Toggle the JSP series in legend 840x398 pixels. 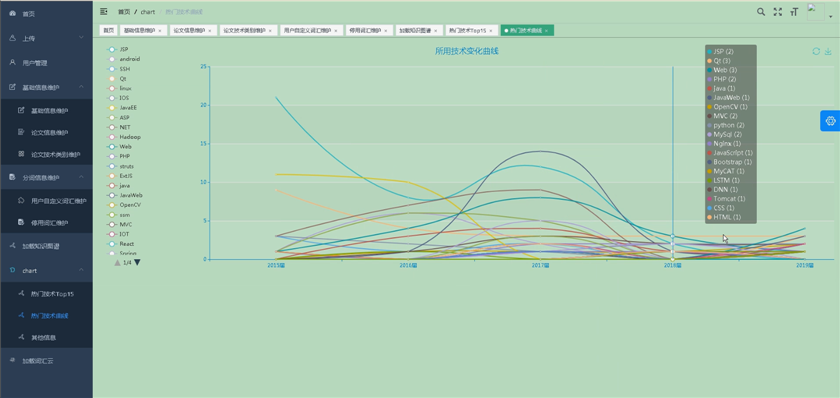click(x=118, y=49)
